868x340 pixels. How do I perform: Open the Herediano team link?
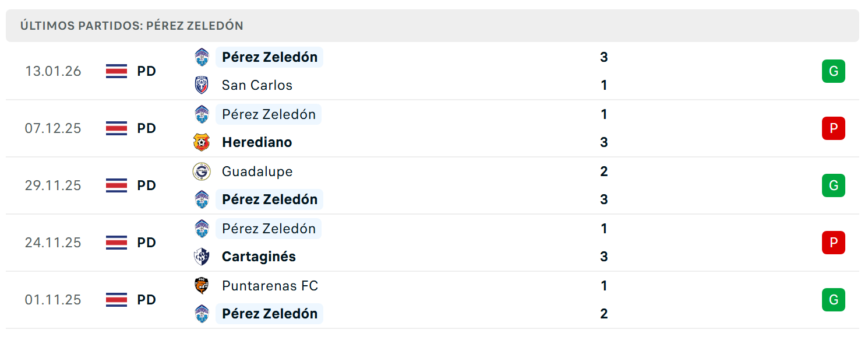(257, 142)
